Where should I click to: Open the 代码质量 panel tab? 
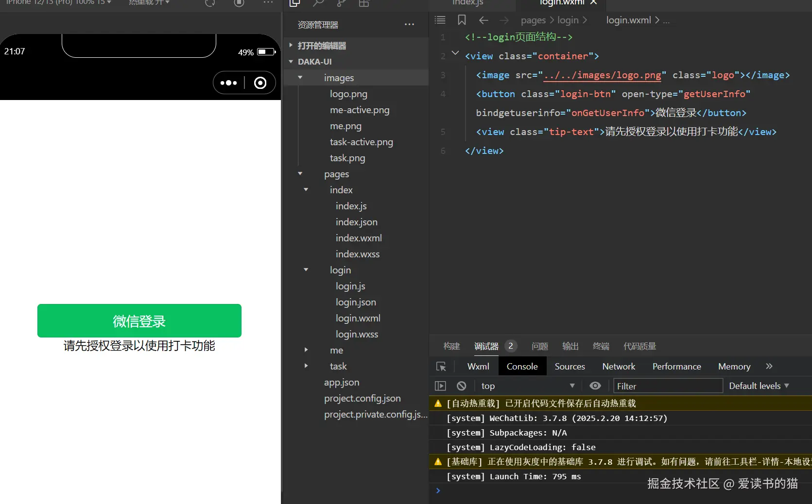coord(640,346)
